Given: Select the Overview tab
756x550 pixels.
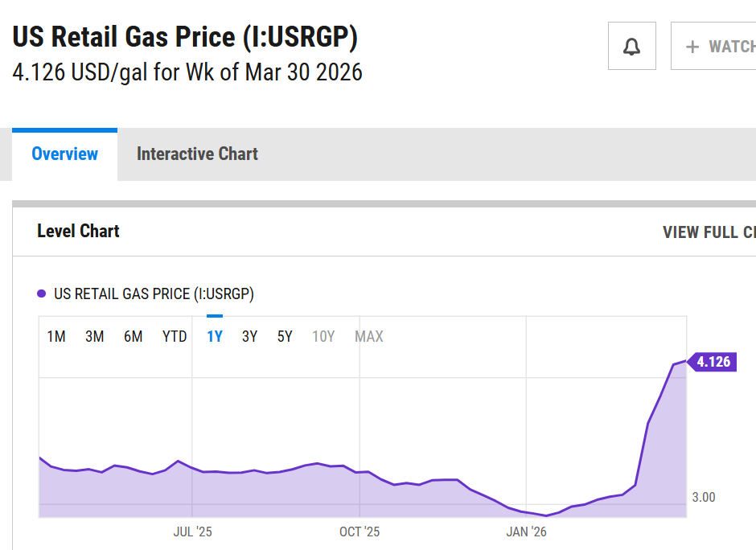Looking at the screenshot, I should point(65,154).
